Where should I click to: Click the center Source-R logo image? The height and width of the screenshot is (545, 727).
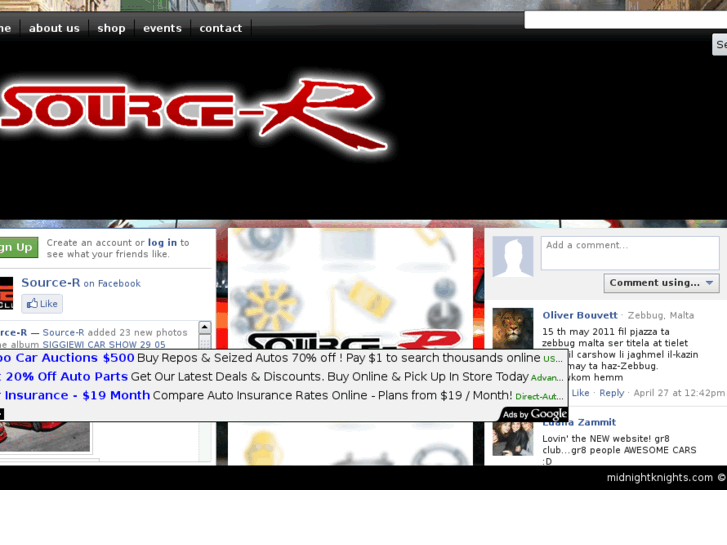(x=355, y=340)
